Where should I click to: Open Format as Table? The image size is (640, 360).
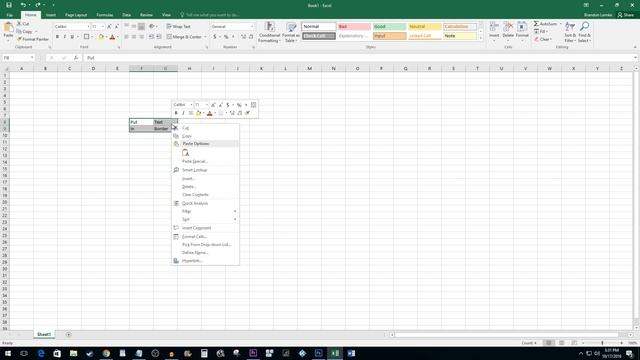291,32
